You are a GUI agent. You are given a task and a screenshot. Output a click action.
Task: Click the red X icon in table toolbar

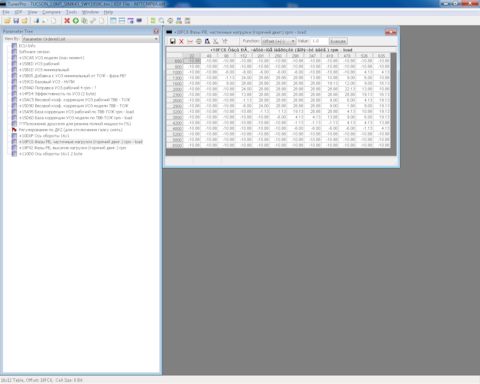pos(181,41)
